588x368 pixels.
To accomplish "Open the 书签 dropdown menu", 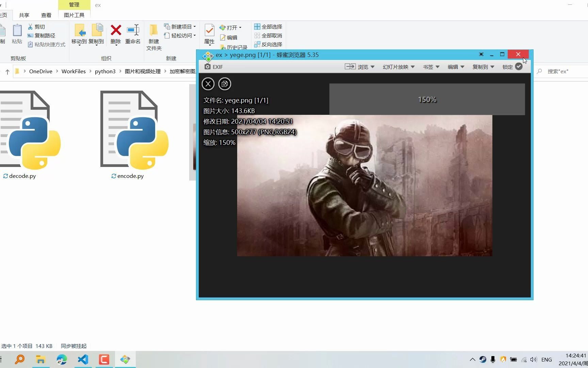I will [431, 67].
